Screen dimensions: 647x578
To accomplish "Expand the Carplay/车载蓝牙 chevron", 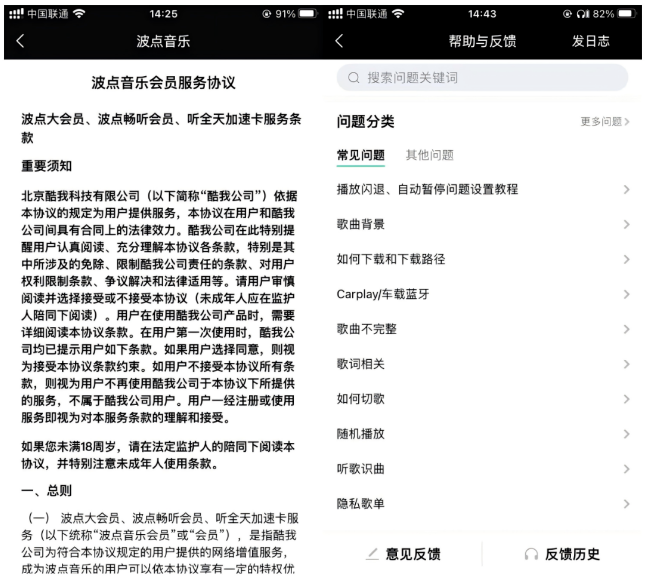I will 626,294.
